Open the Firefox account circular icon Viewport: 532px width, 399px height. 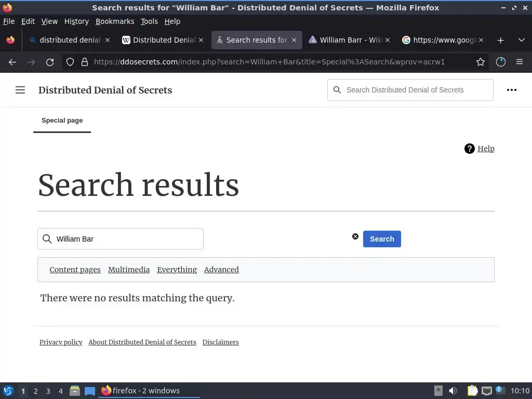click(500, 62)
